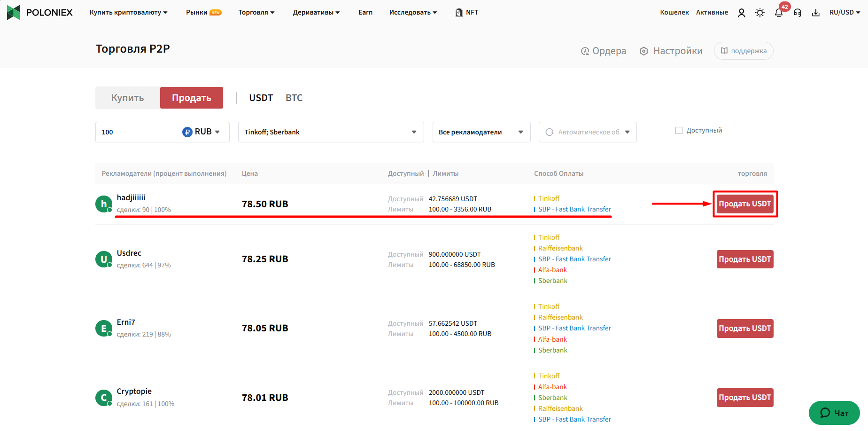Click price 78.50 RUB
868x431 pixels.
tap(265, 204)
